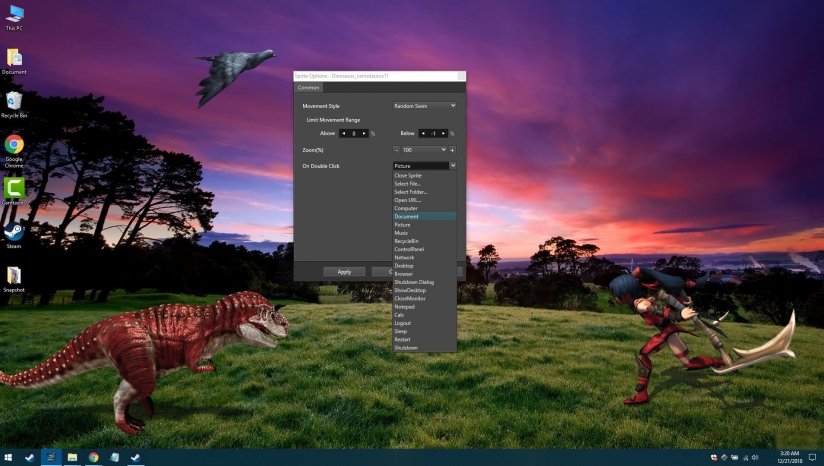This screenshot has height=466, width=824.
Task: Click the Above range value field
Action: [355, 133]
